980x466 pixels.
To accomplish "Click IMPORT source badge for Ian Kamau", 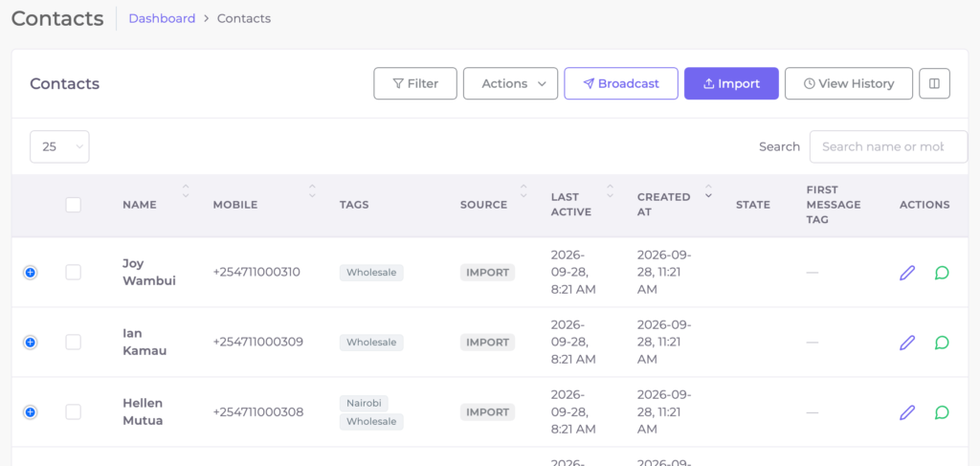I will 487,343.
